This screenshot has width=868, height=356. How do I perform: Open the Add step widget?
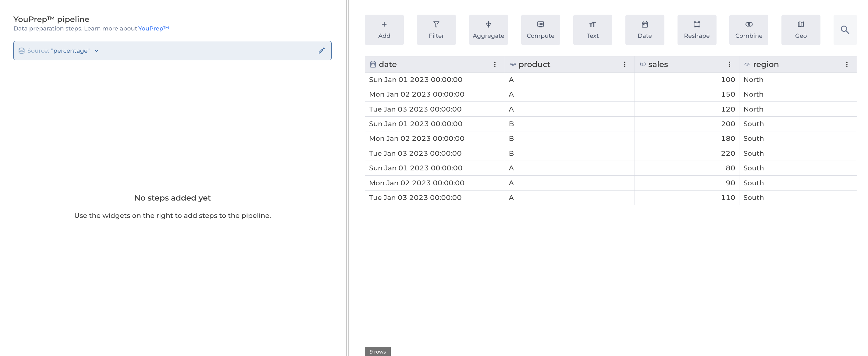384,30
